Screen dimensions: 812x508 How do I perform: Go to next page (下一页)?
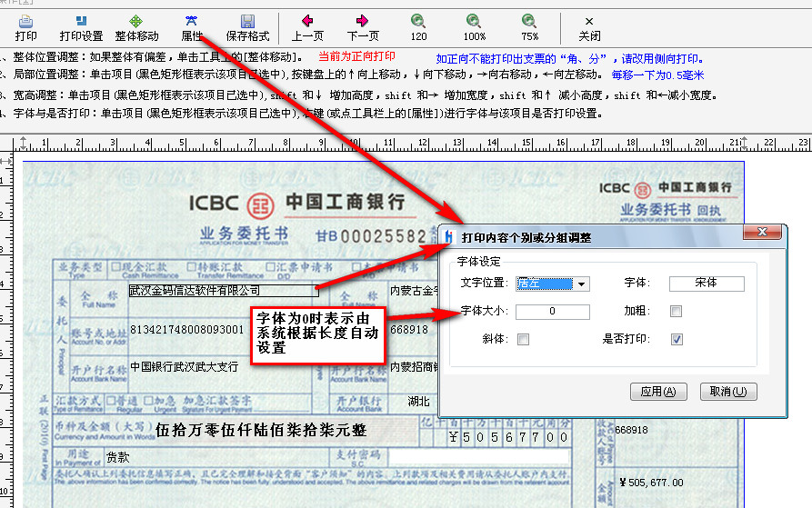[363, 28]
